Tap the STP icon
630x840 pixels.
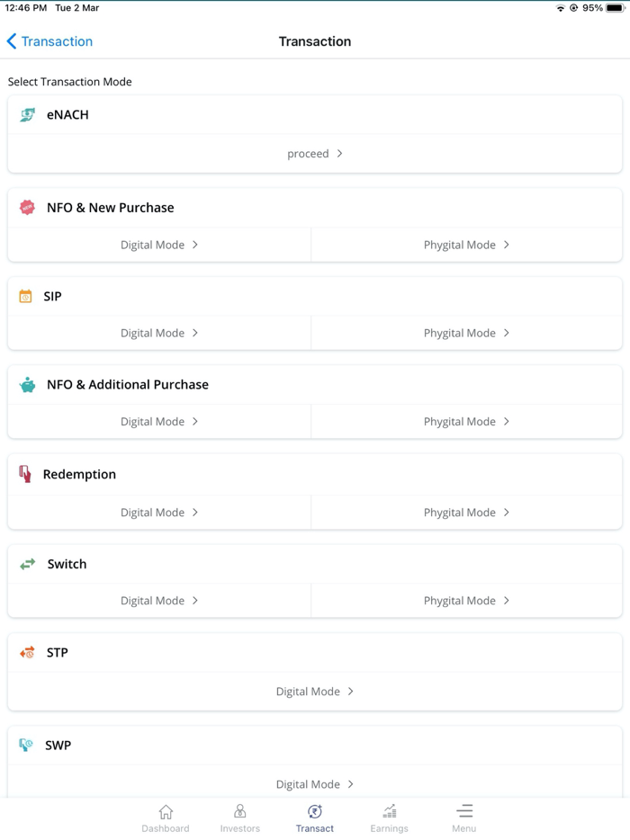(x=25, y=652)
